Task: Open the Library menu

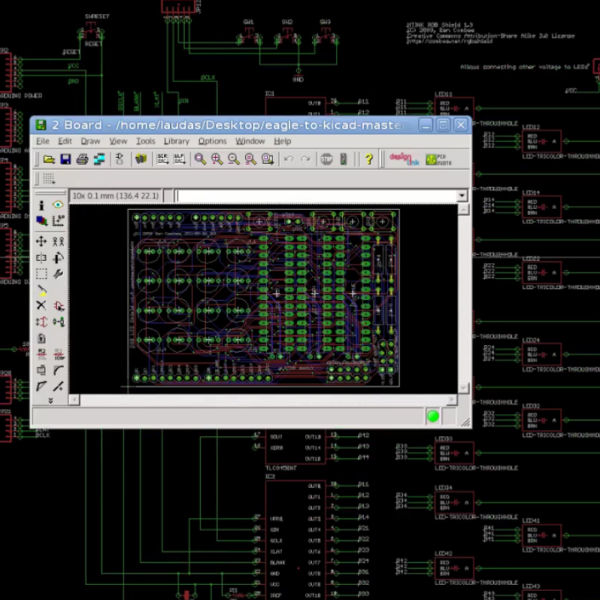Action: pyautogui.click(x=176, y=141)
